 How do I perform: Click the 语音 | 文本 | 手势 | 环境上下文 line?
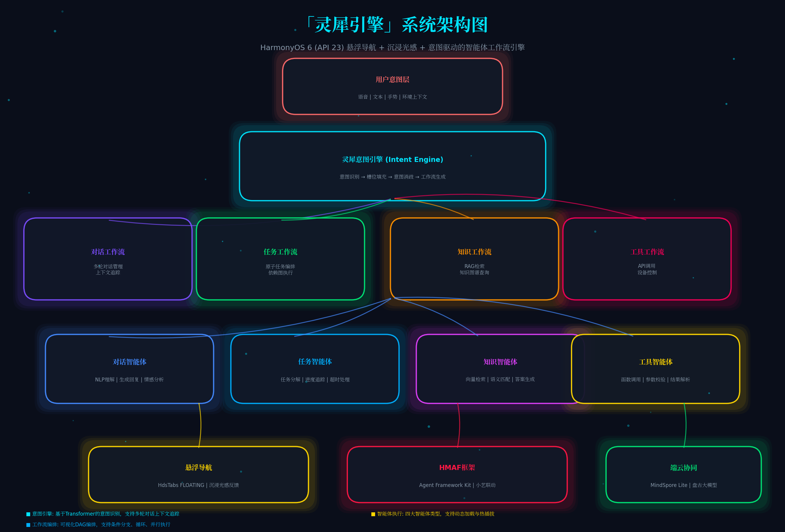click(x=392, y=97)
